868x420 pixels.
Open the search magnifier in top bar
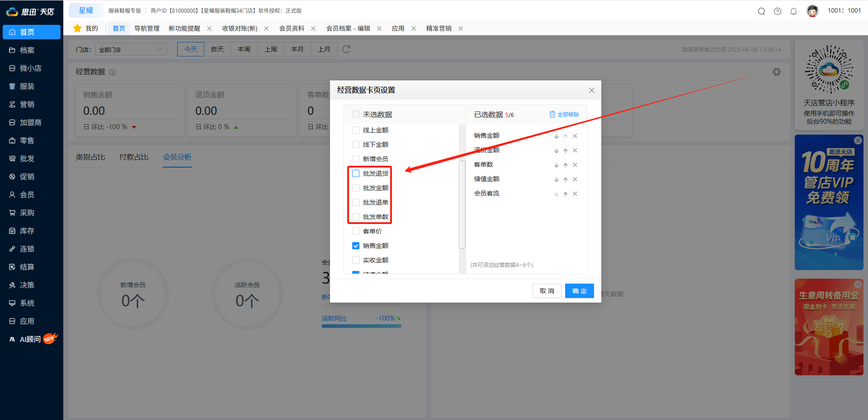[761, 11]
